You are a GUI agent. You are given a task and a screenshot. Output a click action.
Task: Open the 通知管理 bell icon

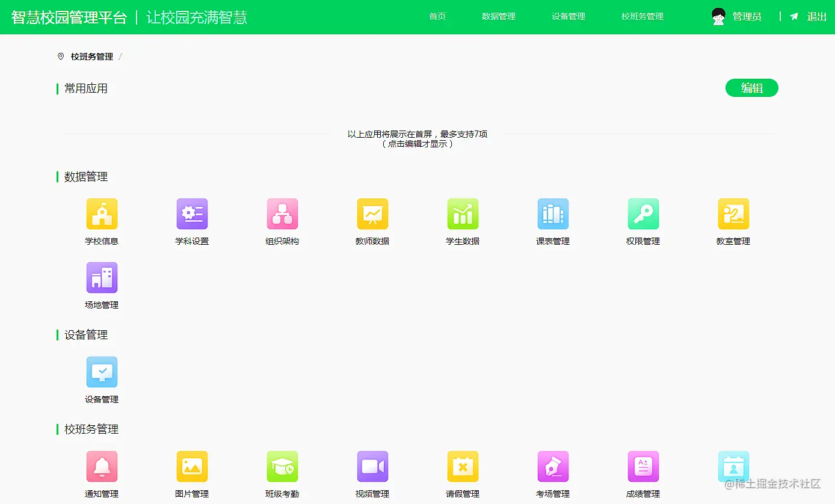[x=102, y=466]
